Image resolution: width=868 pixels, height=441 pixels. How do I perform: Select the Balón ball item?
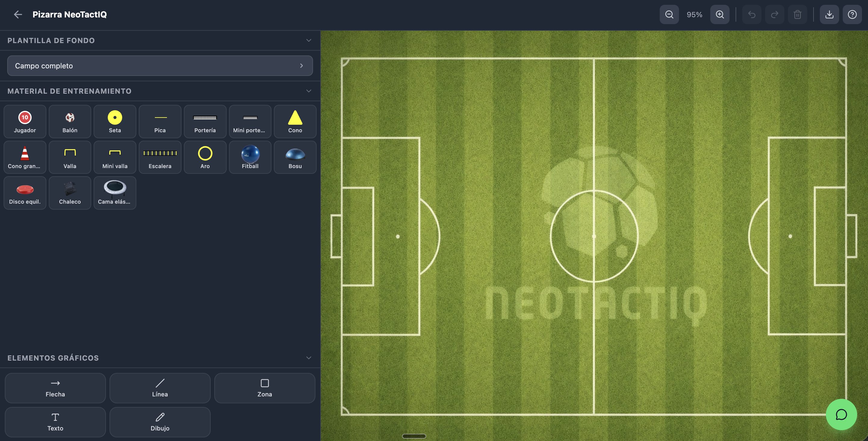pyautogui.click(x=70, y=121)
